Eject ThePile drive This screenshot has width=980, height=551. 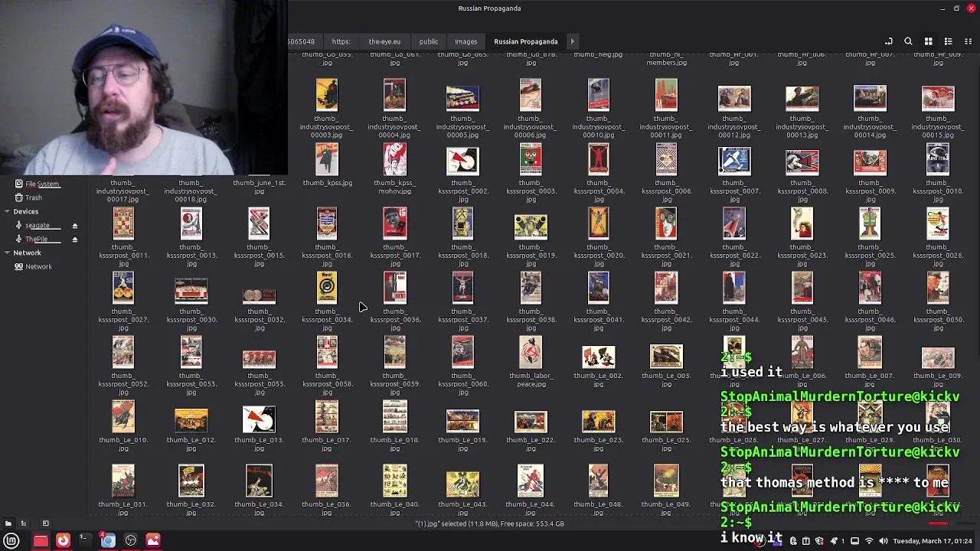click(75, 240)
